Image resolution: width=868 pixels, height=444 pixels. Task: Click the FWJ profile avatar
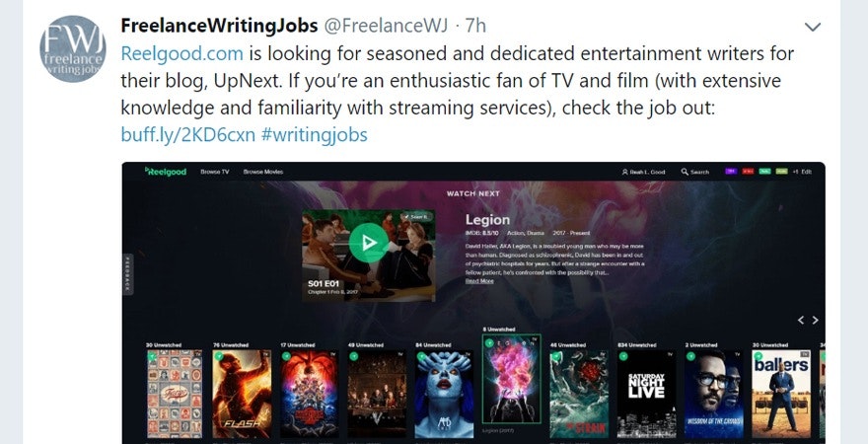point(73,49)
